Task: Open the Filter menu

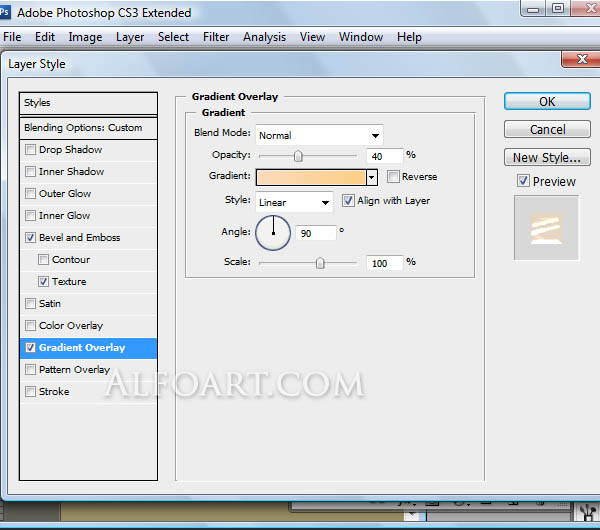Action: [216, 37]
